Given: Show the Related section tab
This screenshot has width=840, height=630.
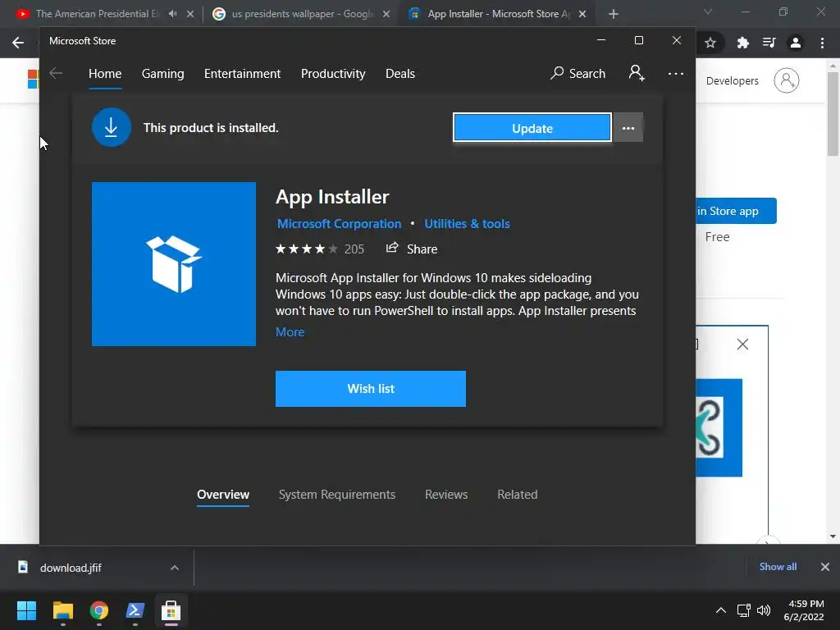Looking at the screenshot, I should click(517, 495).
